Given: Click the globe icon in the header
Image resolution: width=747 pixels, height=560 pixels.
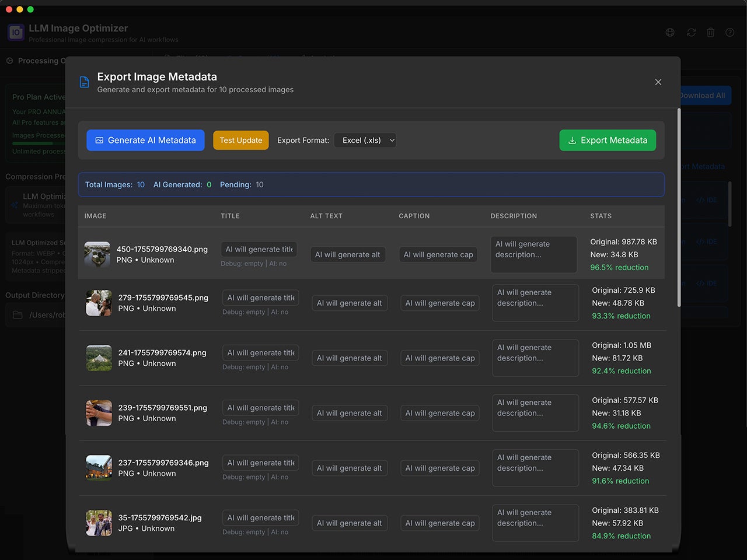Looking at the screenshot, I should 670,33.
